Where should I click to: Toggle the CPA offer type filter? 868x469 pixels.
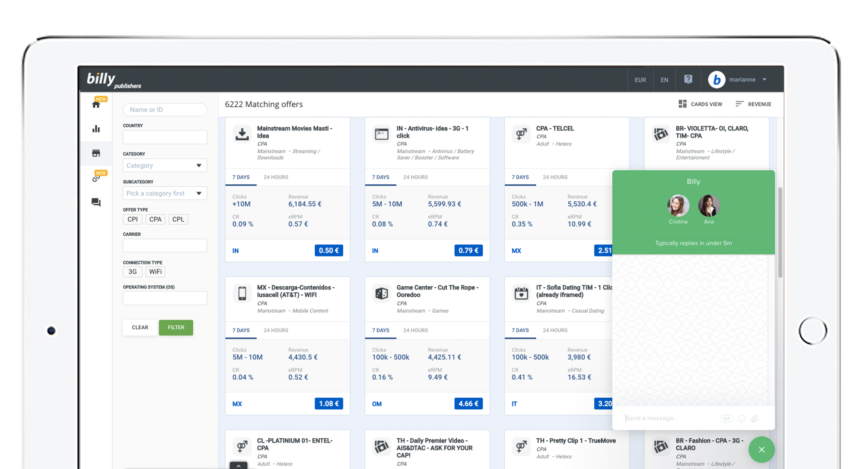(x=155, y=219)
